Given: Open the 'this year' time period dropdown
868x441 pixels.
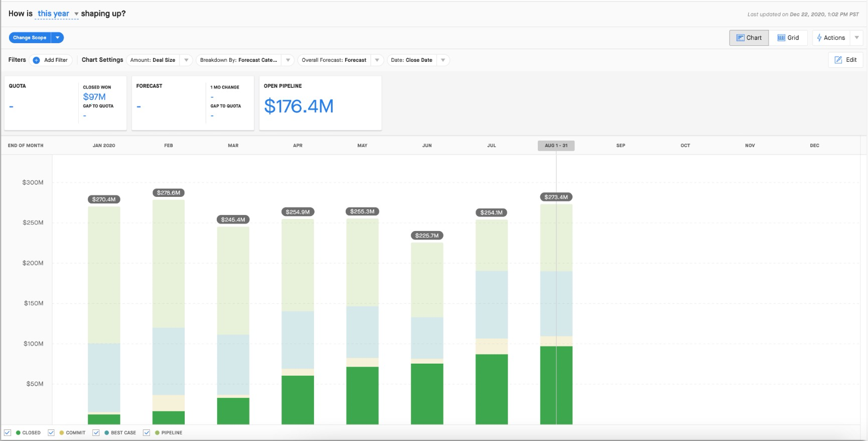Looking at the screenshot, I should click(58, 14).
